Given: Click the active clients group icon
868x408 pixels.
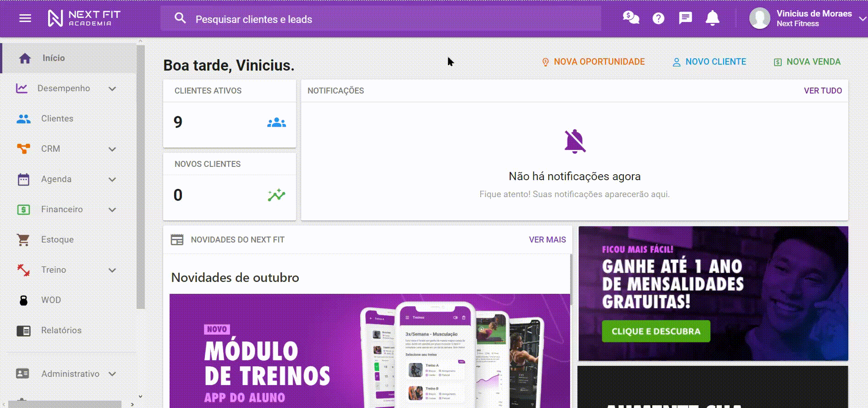Looking at the screenshot, I should pyautogui.click(x=276, y=122).
